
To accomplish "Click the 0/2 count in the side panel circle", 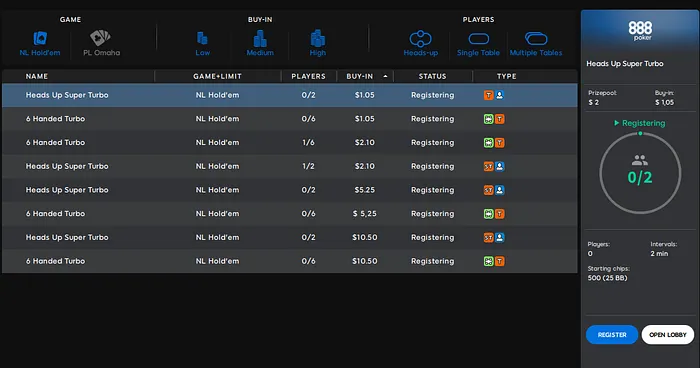I will (x=640, y=178).
